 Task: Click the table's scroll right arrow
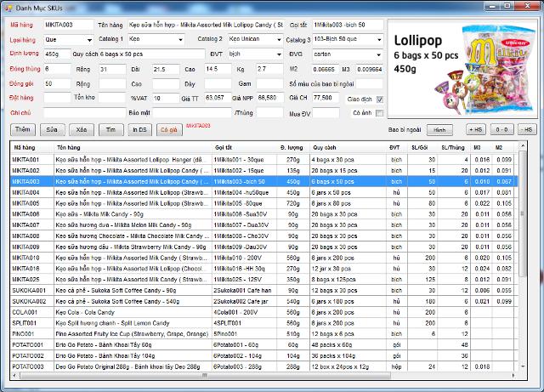(x=513, y=375)
